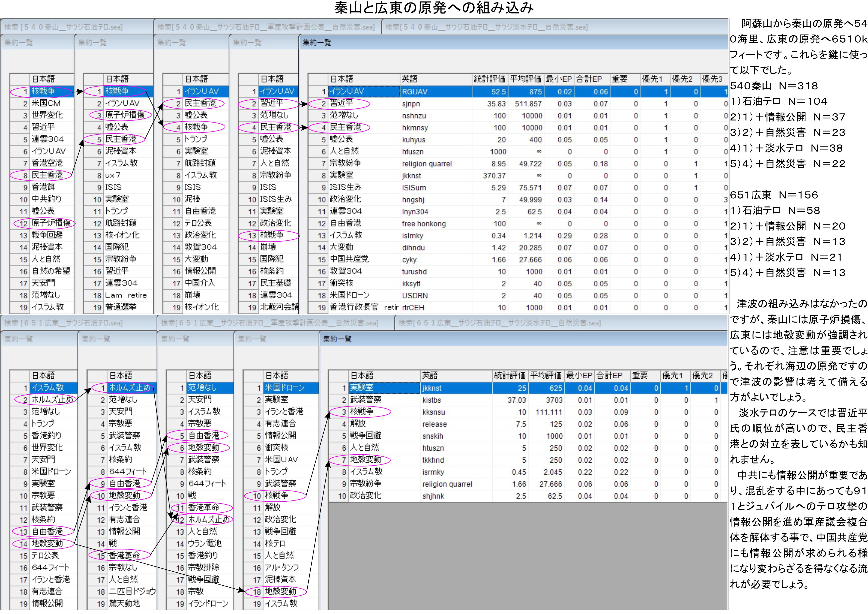868x614 pixels.
Task: Click the 合計EP column header in bottom table
Action: [x=609, y=375]
